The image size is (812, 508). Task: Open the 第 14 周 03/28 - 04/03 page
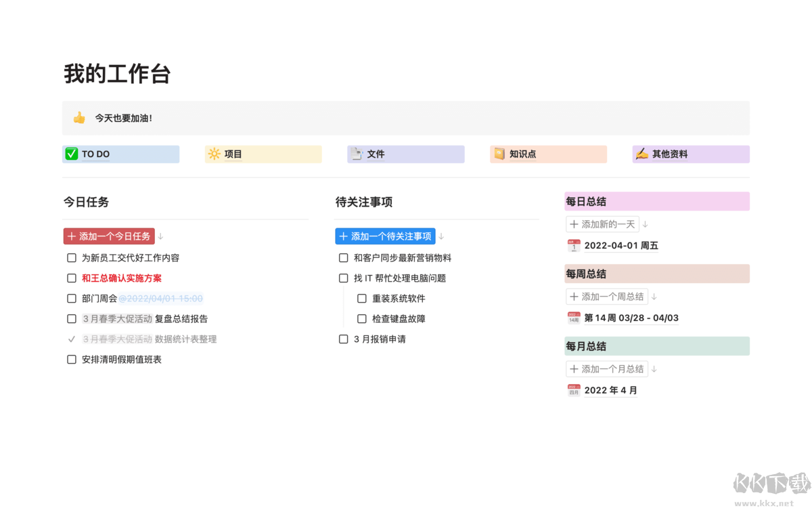(x=631, y=318)
